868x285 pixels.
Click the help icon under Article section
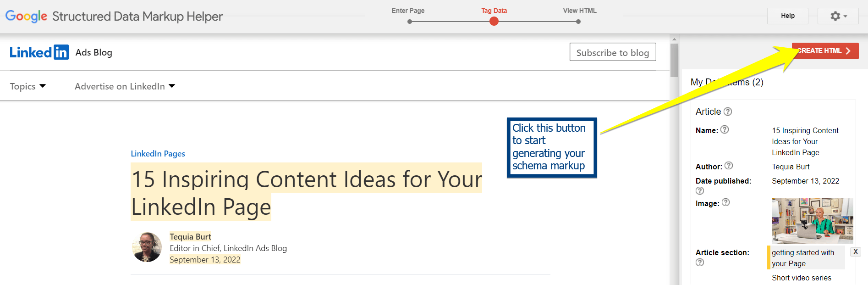click(x=700, y=263)
